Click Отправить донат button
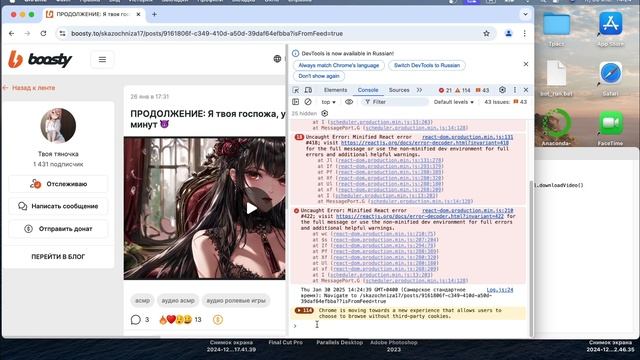Image resolution: width=640 pixels, height=360 pixels. click(x=58, y=229)
